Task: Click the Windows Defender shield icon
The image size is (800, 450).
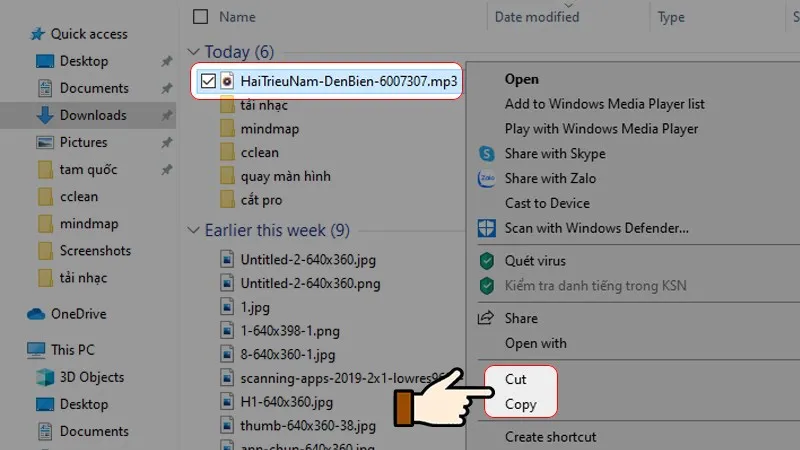Action: pos(486,228)
